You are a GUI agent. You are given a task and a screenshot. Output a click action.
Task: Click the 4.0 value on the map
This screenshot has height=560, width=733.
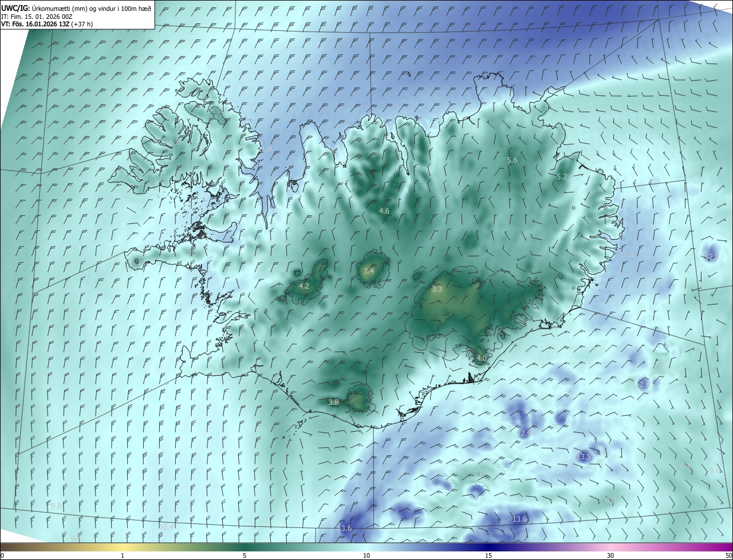point(481,358)
